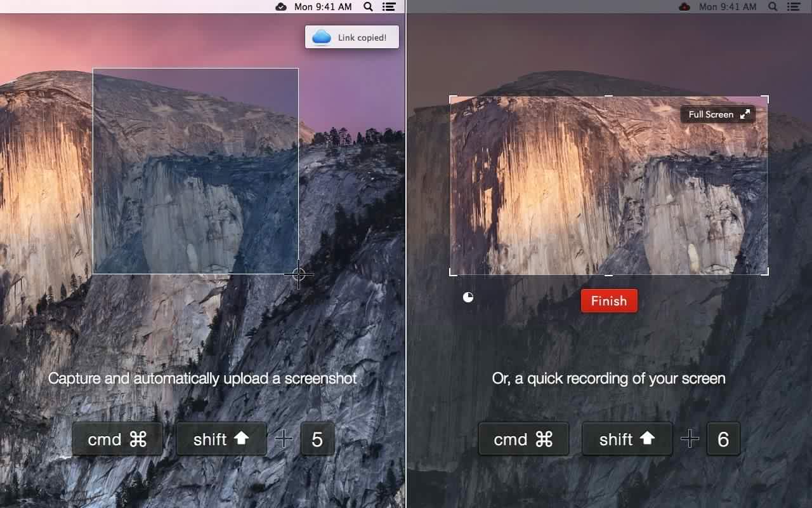Switch the recording to Full Screen
812x508 pixels.
click(x=718, y=114)
